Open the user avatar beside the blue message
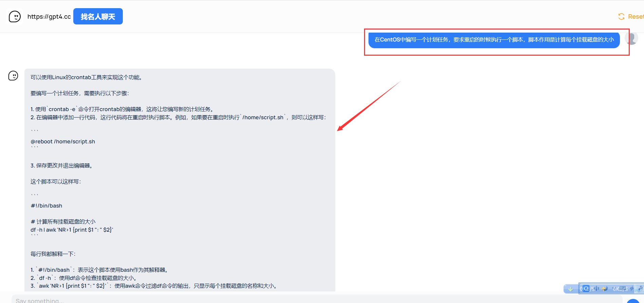The width and height of the screenshot is (644, 303). [x=631, y=38]
